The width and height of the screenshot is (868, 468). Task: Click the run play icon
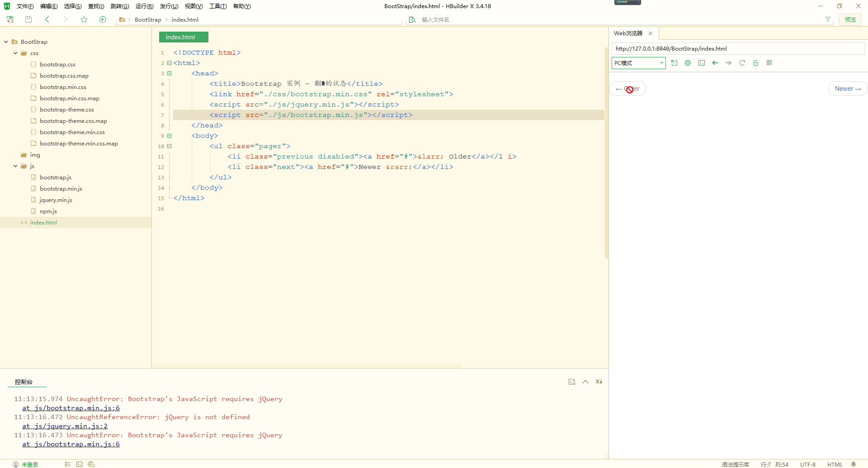click(x=103, y=19)
